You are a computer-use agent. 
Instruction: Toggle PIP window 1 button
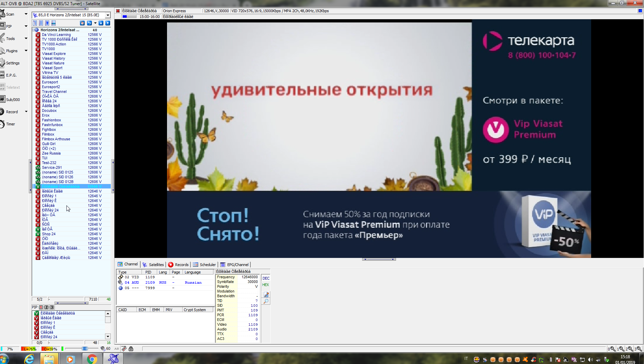point(41,307)
